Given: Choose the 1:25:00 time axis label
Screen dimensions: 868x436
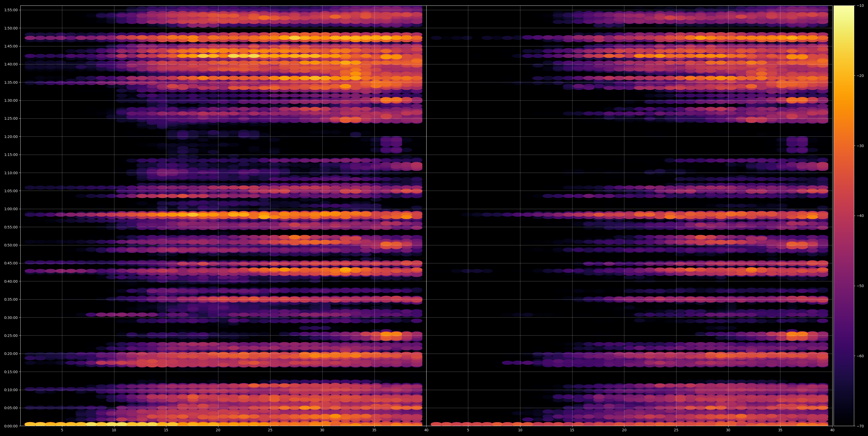Looking at the screenshot, I should click(x=11, y=118).
